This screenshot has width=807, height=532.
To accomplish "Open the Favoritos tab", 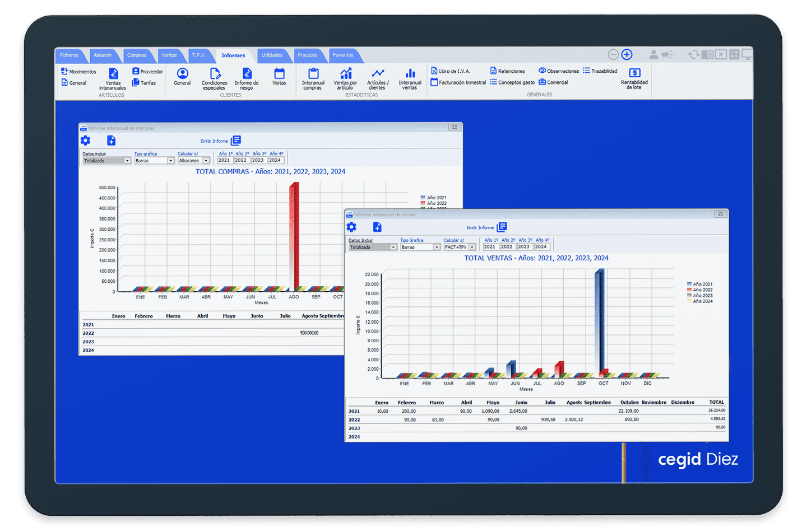I will tap(343, 55).
